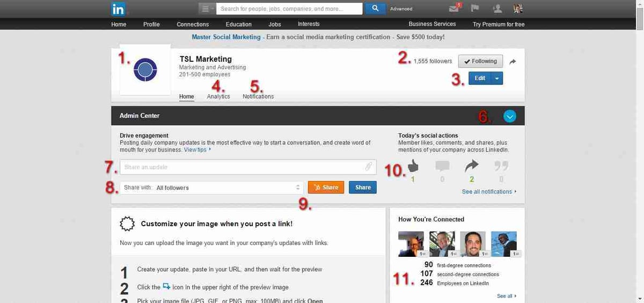This screenshot has height=303, width=644.
Task: Click the LinkedIn logo icon
Action: tap(118, 9)
